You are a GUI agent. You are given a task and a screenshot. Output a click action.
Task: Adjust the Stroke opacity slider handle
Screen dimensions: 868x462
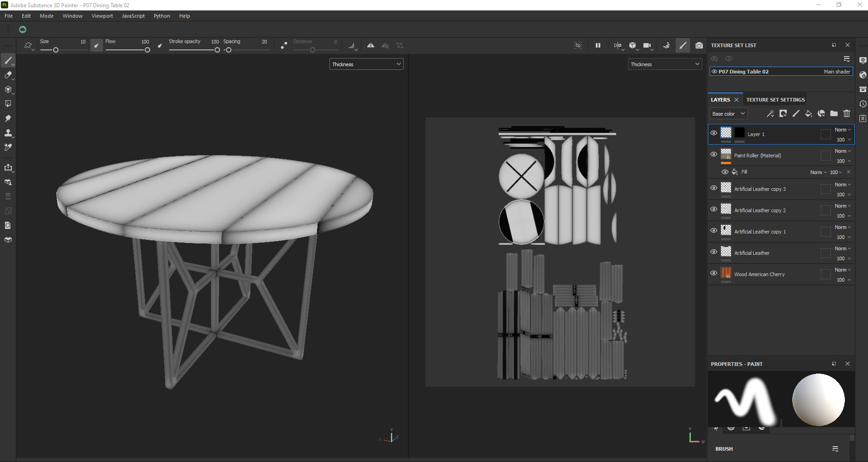click(217, 50)
